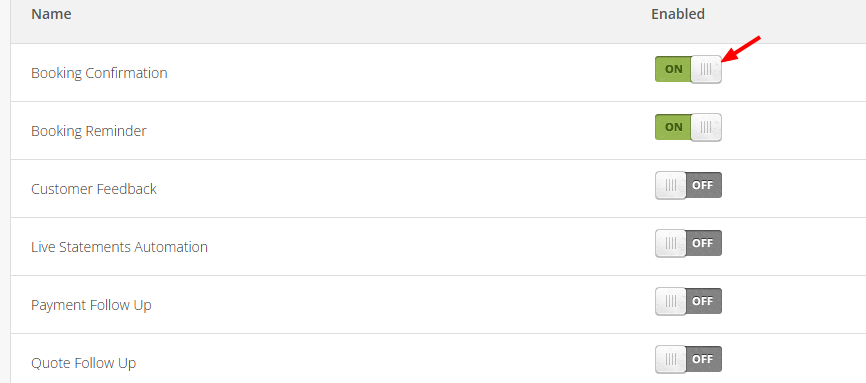Screen dimensions: 866x383
Task: Enable the Customer Feedback toggle
Action: tap(688, 185)
